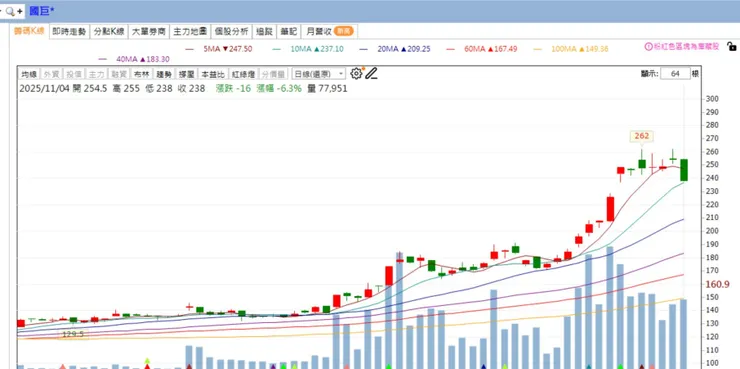Open the 日線(還原) period dropdown

(319, 74)
